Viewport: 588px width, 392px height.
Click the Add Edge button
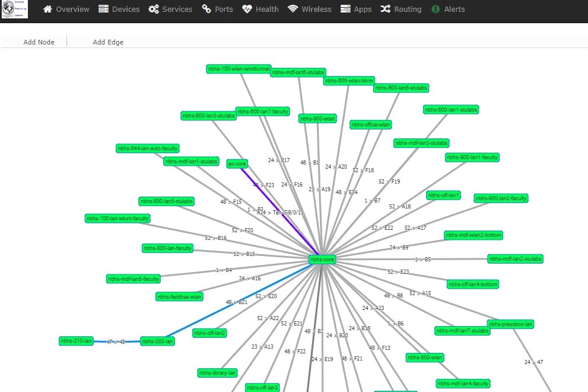[x=108, y=42]
